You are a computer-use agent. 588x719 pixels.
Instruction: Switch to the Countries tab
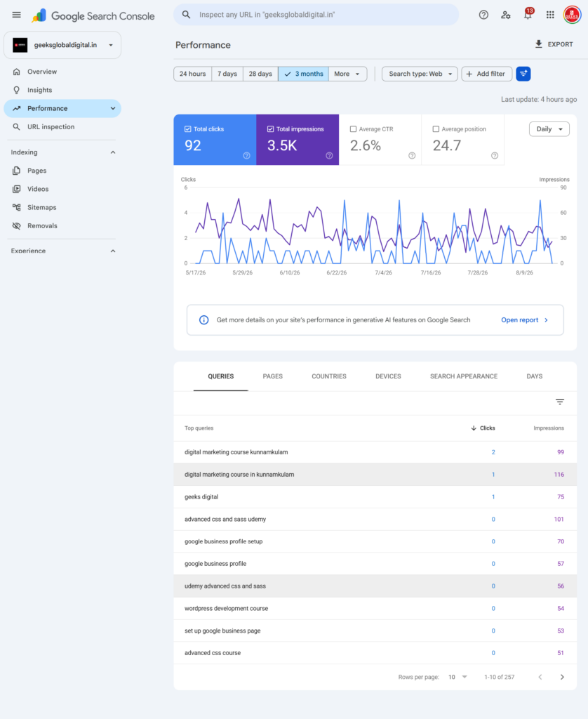[329, 376]
